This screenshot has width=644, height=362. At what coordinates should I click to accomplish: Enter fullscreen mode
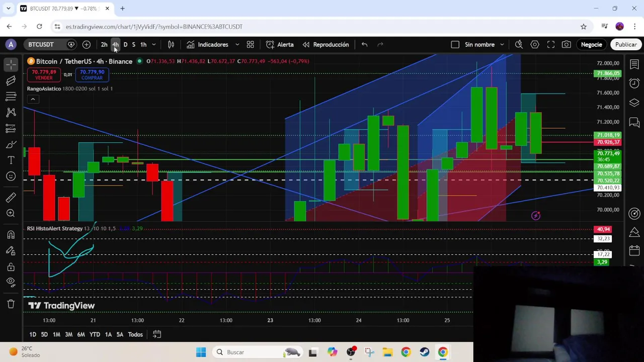(551, 45)
